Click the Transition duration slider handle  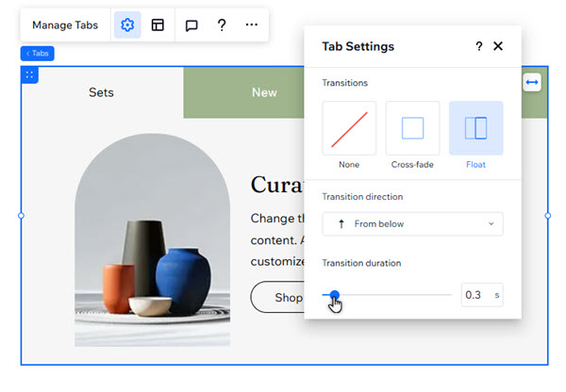(335, 295)
